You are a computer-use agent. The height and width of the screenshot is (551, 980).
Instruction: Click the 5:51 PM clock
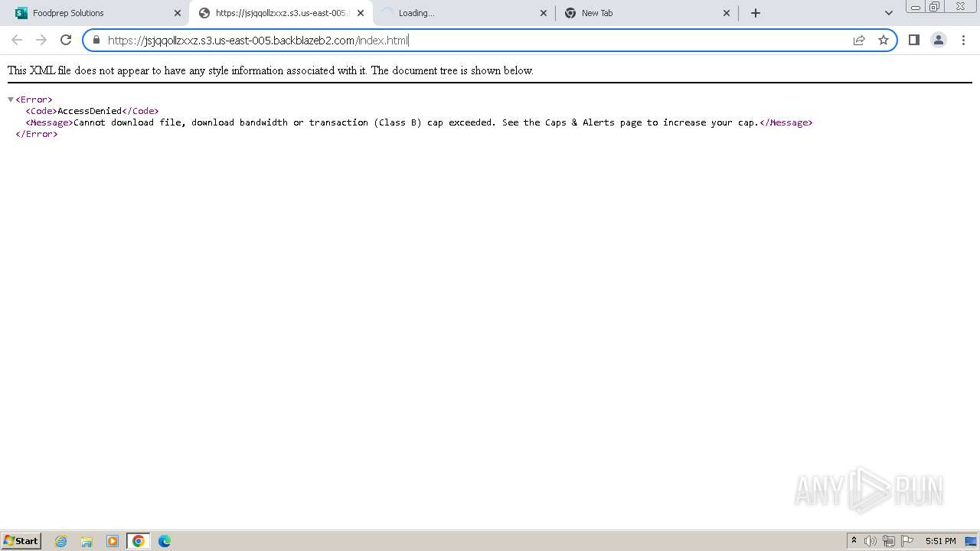(940, 541)
